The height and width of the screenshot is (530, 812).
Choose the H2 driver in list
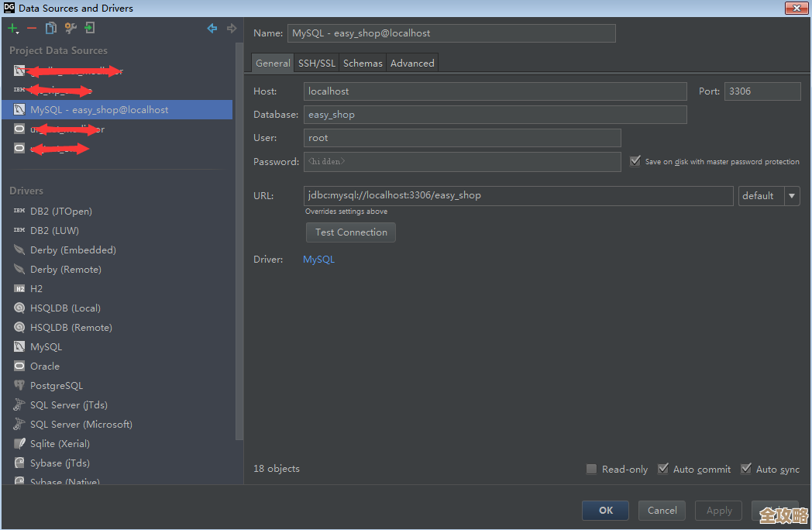point(36,288)
